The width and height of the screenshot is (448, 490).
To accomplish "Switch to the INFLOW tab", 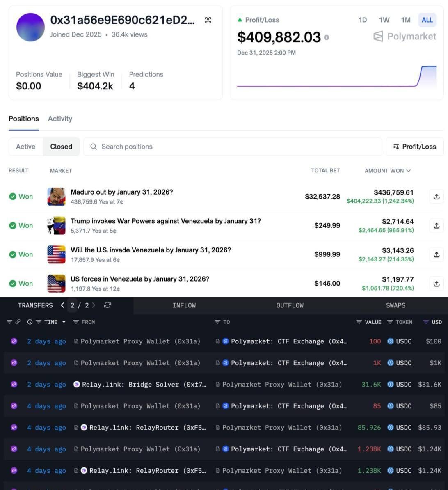I will tap(184, 305).
